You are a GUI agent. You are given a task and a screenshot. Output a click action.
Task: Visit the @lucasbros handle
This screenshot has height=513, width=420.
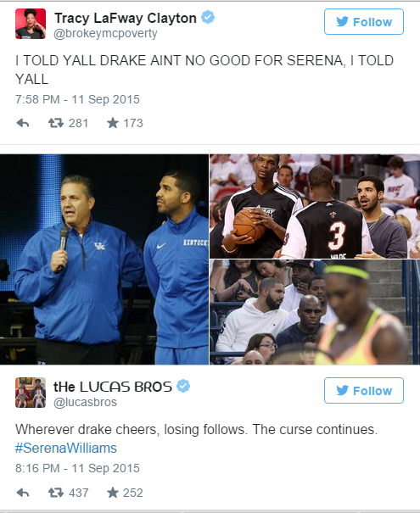tap(85, 402)
